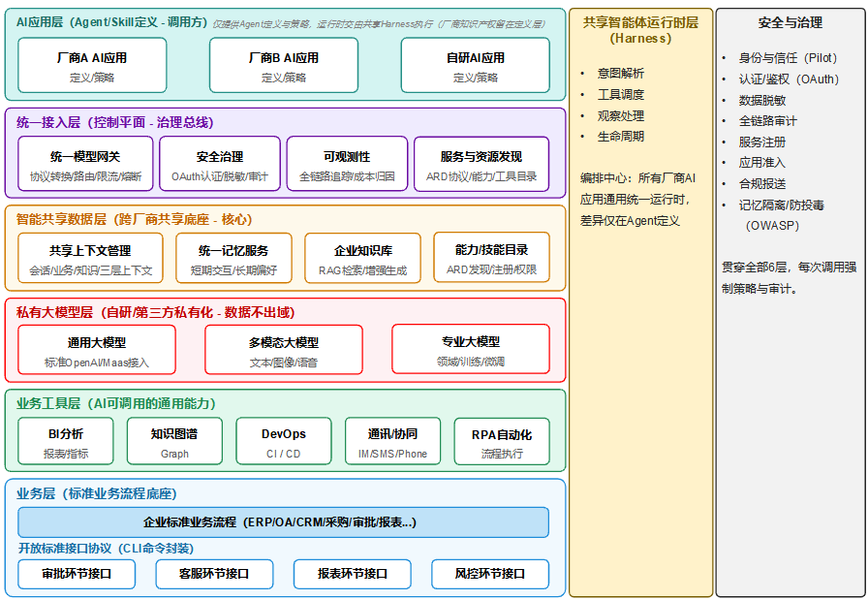868x600 pixels.
Task: Click the 合规报送 bullet
Action: tap(762, 183)
